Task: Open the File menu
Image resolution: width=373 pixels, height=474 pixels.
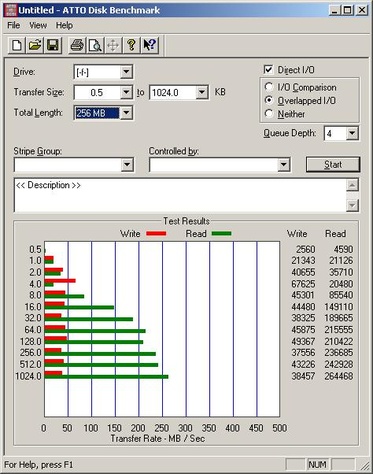Action: pyautogui.click(x=14, y=25)
